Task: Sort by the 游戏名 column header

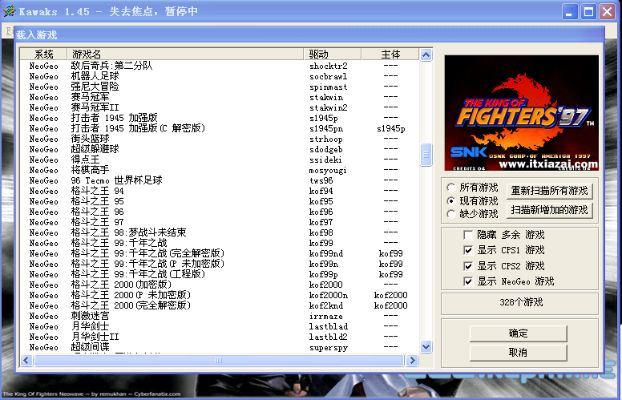Action: [185, 54]
